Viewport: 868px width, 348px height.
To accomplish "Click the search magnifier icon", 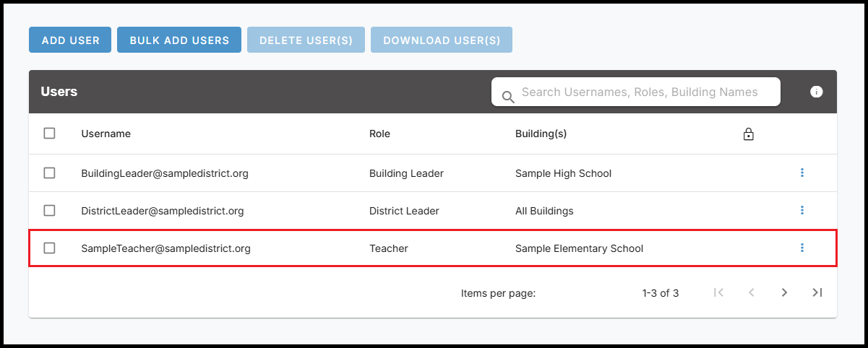I will [508, 97].
